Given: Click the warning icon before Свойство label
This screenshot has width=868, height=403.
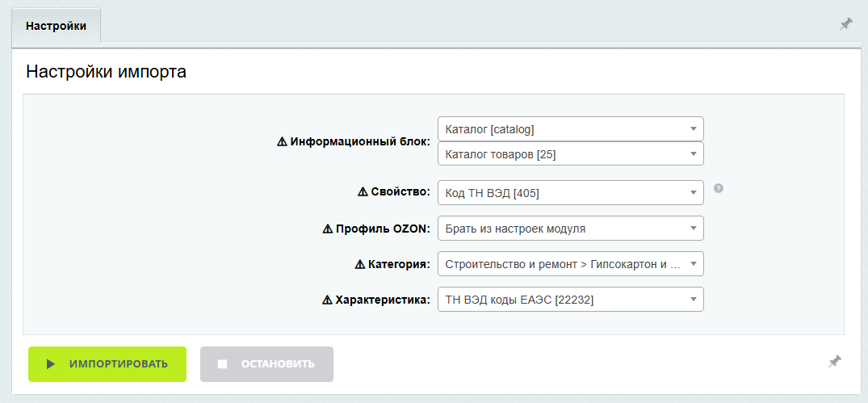Looking at the screenshot, I should click(x=363, y=191).
